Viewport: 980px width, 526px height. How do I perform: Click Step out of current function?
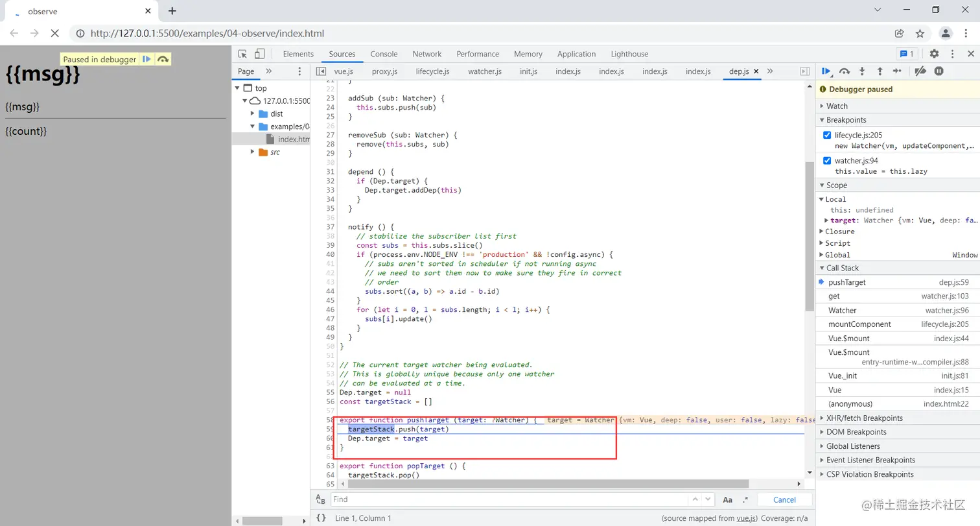coord(880,71)
